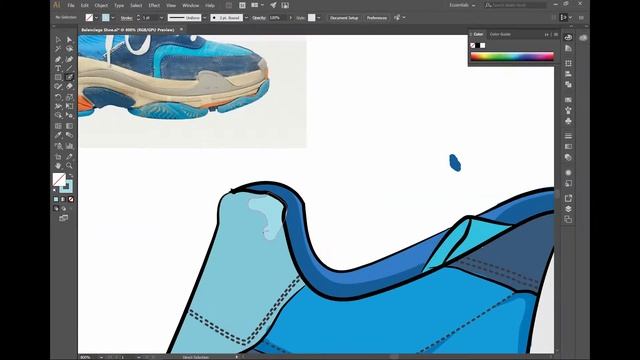Select the Rectangle tool
The height and width of the screenshot is (360, 640).
[58, 77]
